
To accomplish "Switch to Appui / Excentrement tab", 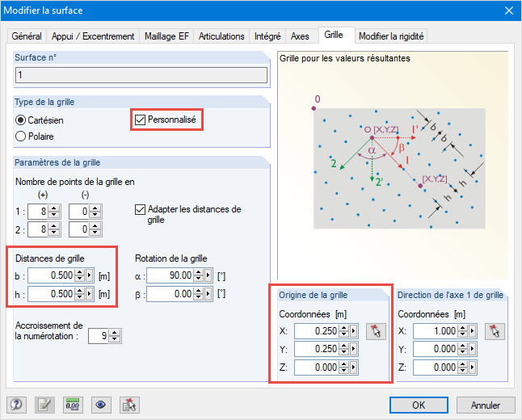I will click(x=93, y=36).
